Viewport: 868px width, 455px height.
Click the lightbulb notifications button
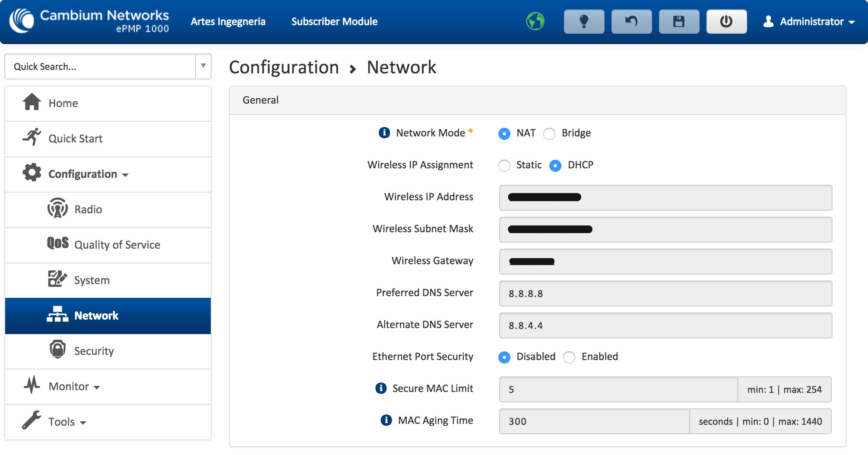click(x=584, y=21)
